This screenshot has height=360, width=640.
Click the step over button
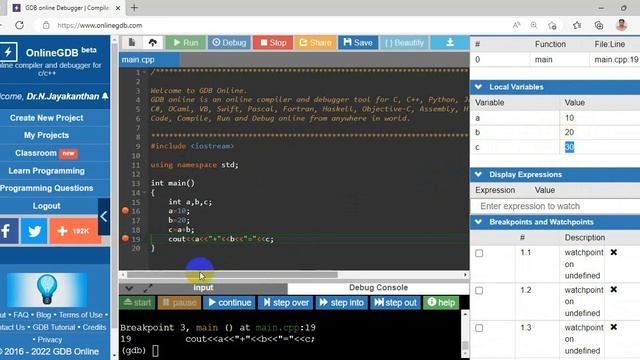click(285, 302)
